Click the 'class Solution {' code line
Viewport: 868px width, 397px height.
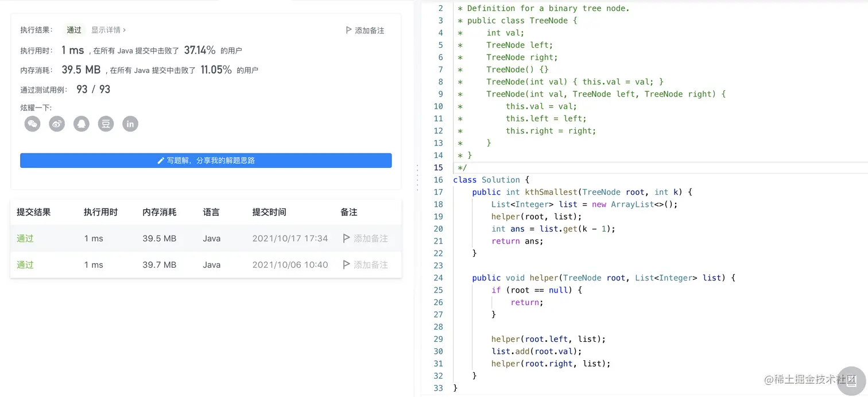pyautogui.click(x=491, y=180)
